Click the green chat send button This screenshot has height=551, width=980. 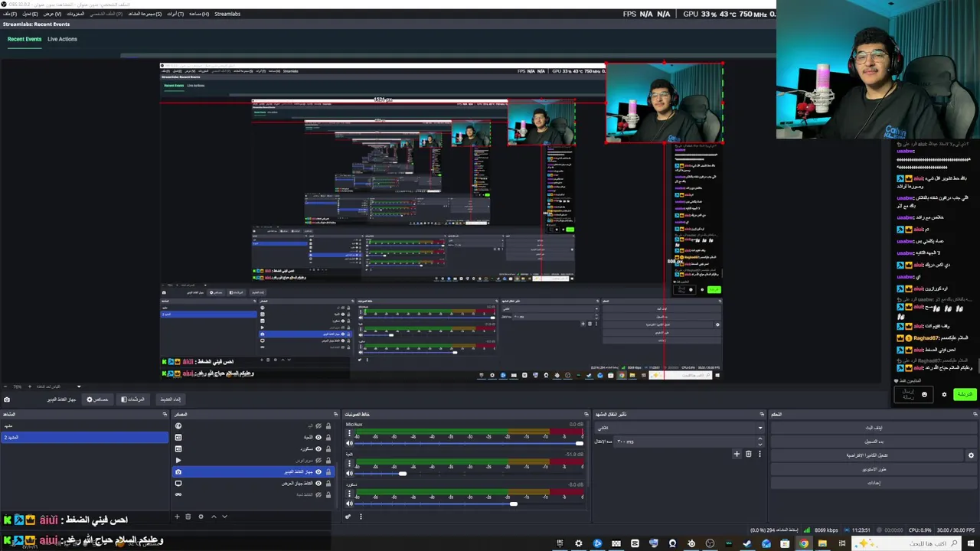click(965, 394)
